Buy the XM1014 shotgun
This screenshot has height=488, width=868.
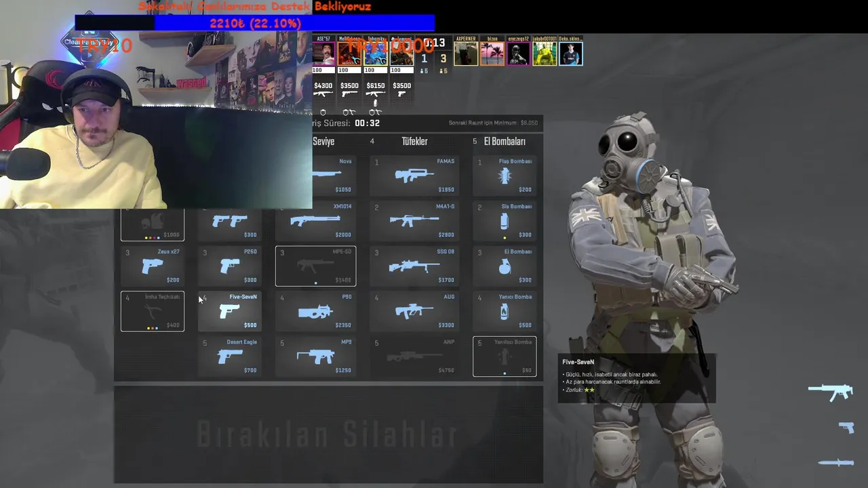tap(315, 221)
